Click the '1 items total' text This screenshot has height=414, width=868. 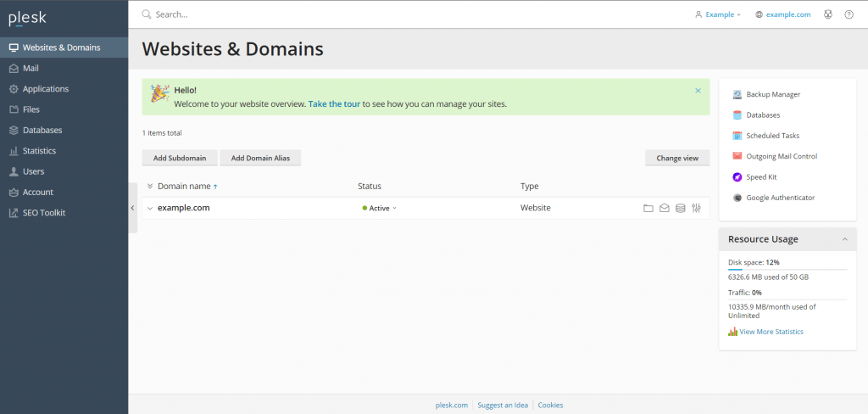tap(162, 133)
